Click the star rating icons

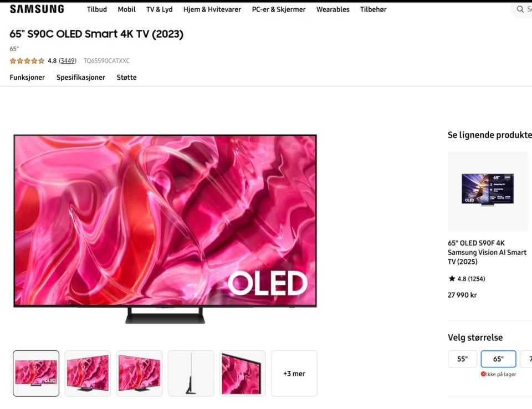(27, 61)
